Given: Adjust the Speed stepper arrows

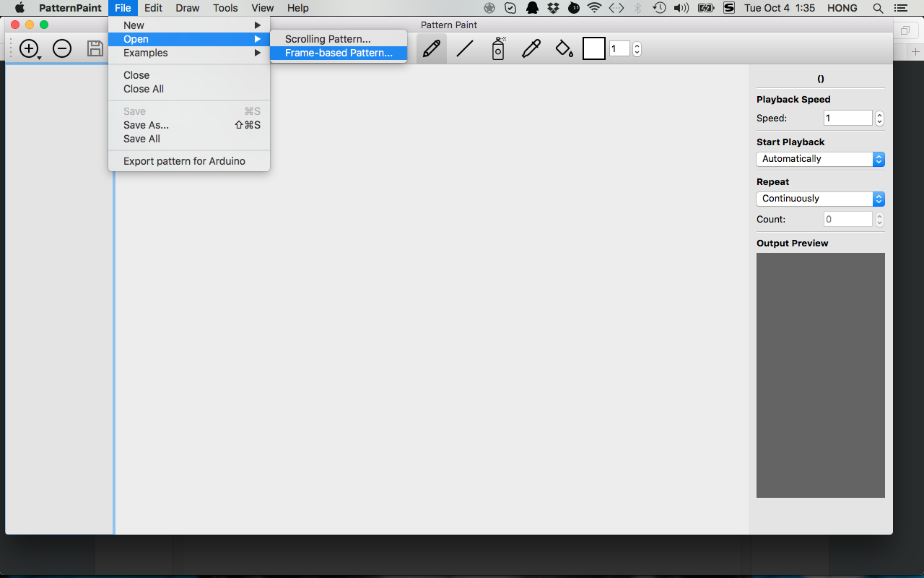Looking at the screenshot, I should point(879,118).
